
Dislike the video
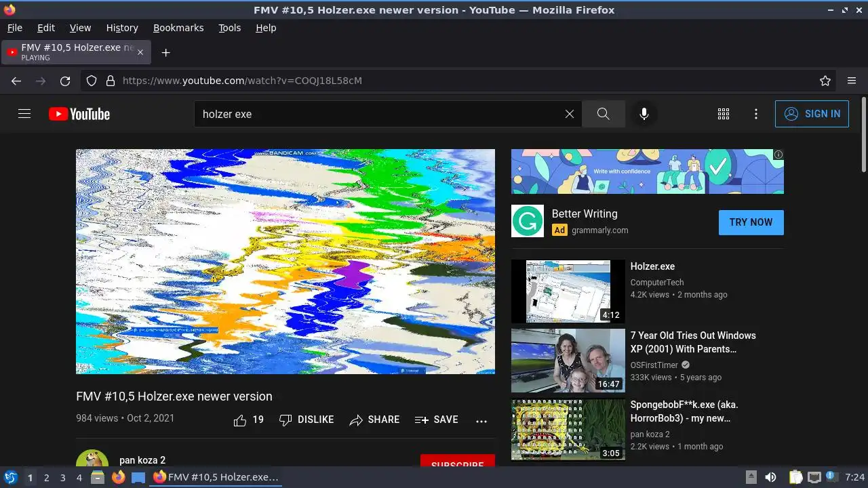pyautogui.click(x=307, y=420)
